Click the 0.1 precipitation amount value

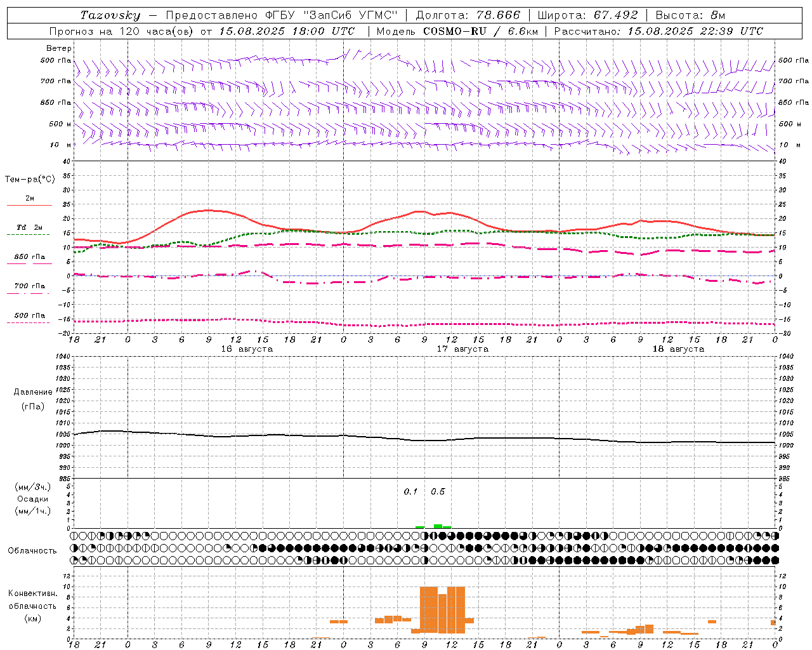click(411, 492)
